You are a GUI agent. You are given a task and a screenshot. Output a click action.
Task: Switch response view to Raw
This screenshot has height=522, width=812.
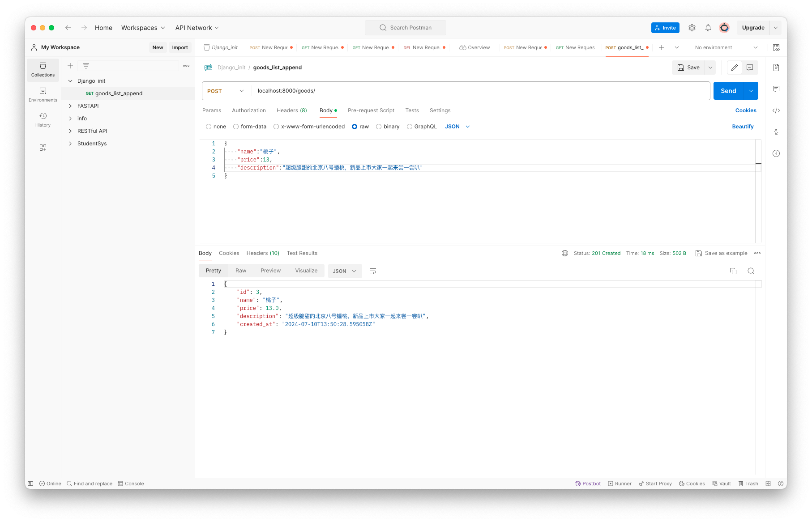point(241,271)
